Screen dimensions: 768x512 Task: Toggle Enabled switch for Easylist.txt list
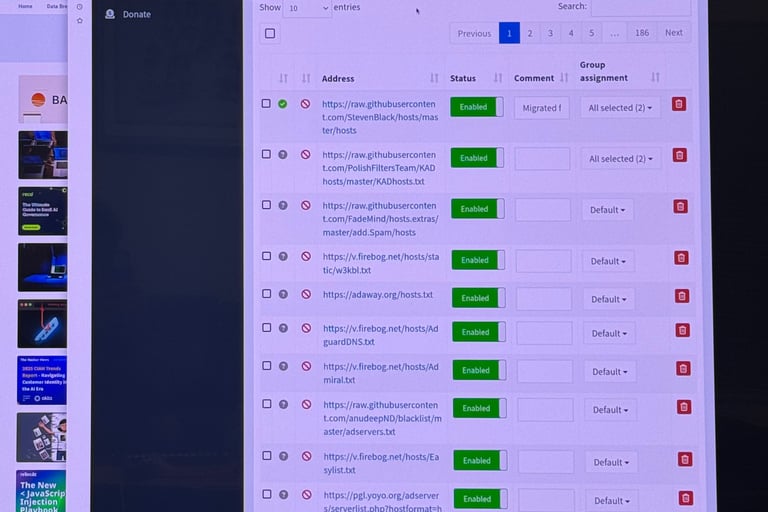tap(480, 461)
